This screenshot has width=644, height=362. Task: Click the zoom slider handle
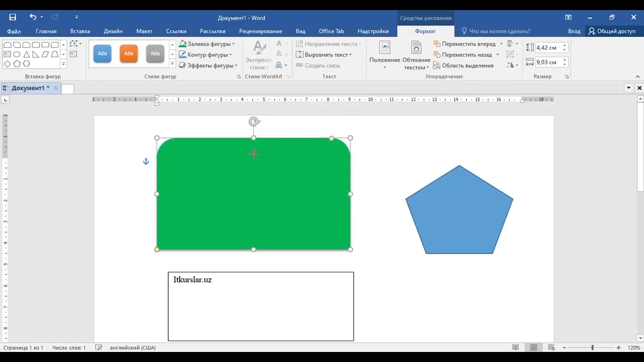(x=592, y=347)
